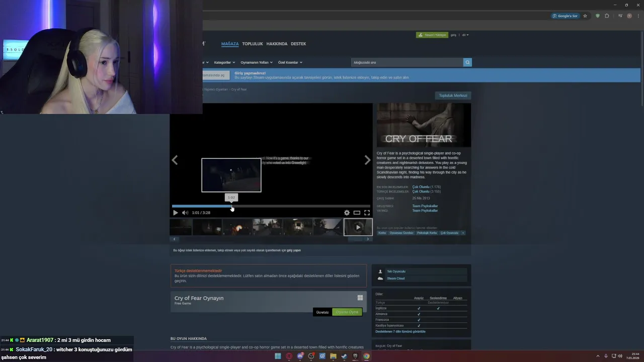The width and height of the screenshot is (644, 362).
Task: Expand more tags with plus button
Action: coord(463,233)
